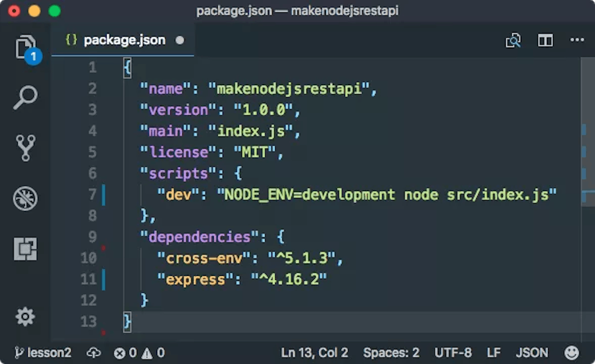Screen dimensions: 595x364
Task: Open the More Actions ellipsis menu
Action: click(577, 41)
